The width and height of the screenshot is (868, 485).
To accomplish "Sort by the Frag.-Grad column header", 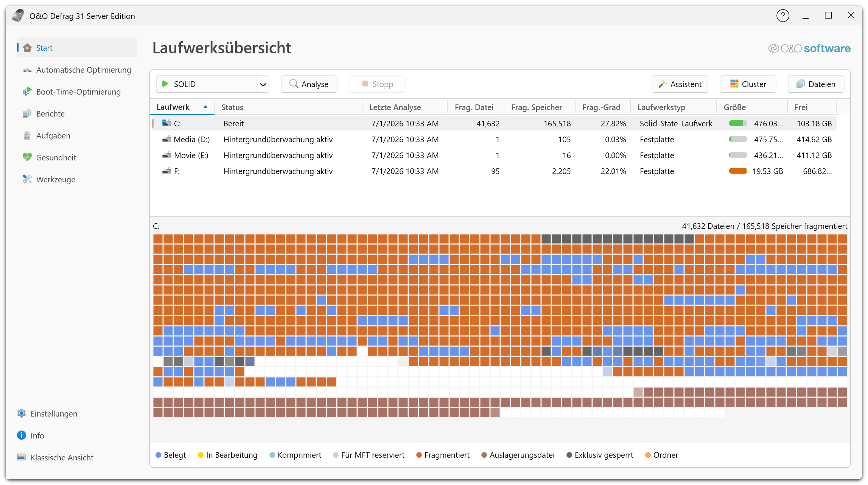I will 601,107.
